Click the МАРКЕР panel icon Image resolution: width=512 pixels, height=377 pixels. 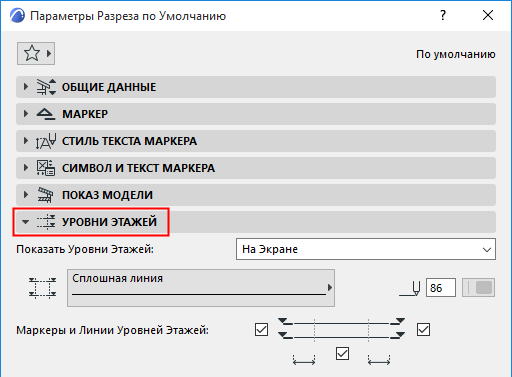[46, 114]
